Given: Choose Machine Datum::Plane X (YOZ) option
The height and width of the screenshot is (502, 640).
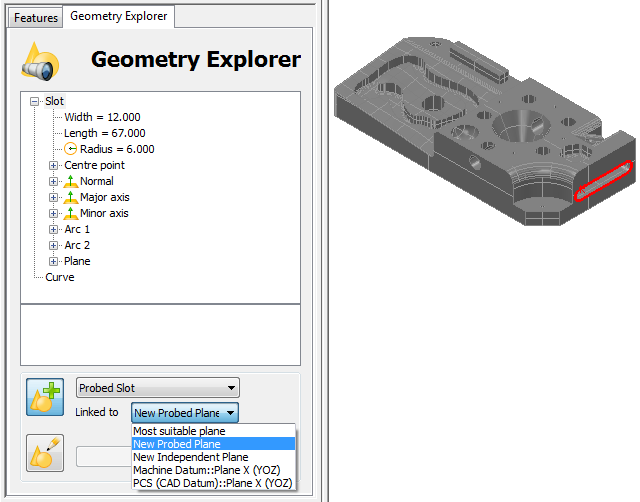Looking at the screenshot, I should click(213, 470).
